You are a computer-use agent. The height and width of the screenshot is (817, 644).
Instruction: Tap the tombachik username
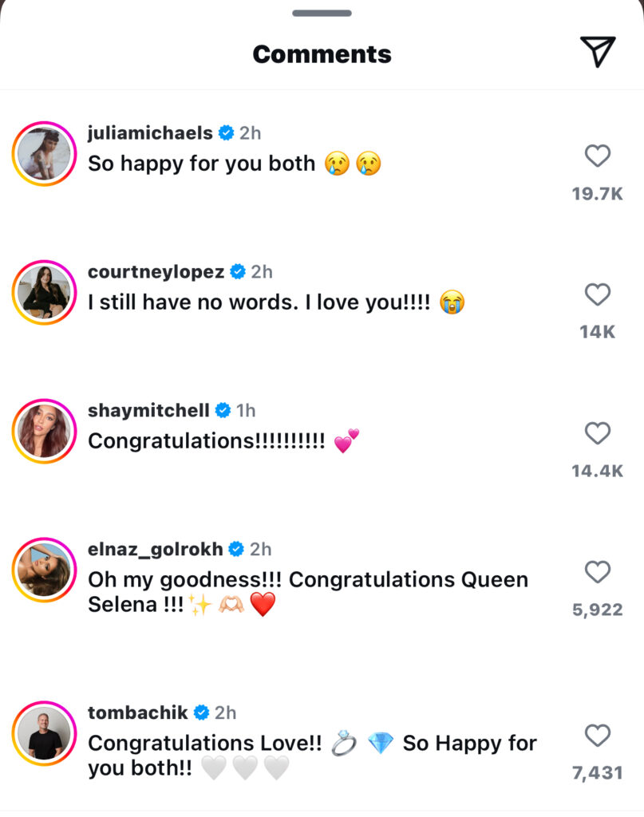pos(137,712)
